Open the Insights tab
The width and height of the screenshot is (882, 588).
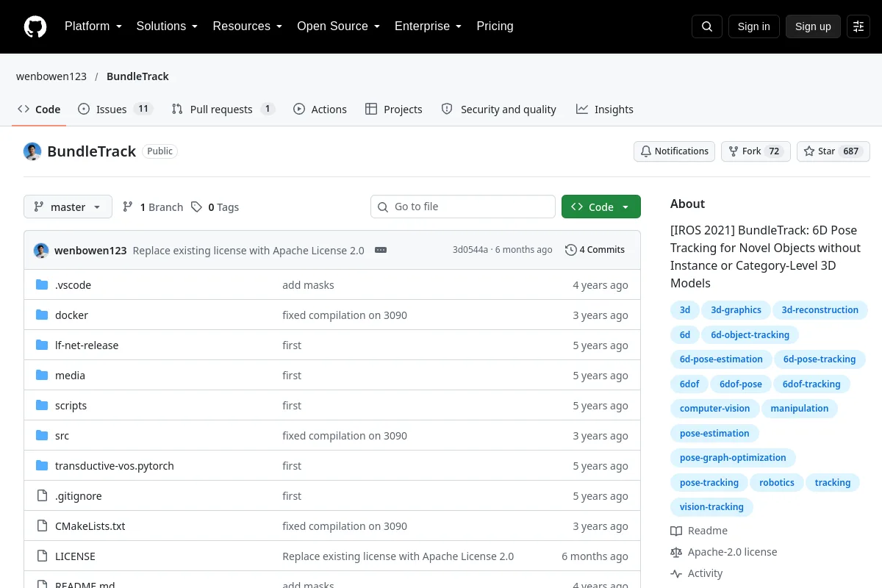pyautogui.click(x=605, y=110)
